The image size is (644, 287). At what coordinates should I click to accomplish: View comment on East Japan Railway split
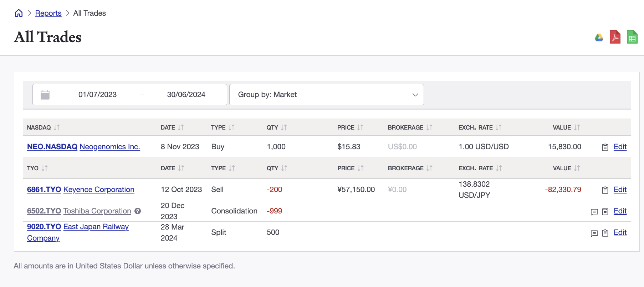pos(594,233)
